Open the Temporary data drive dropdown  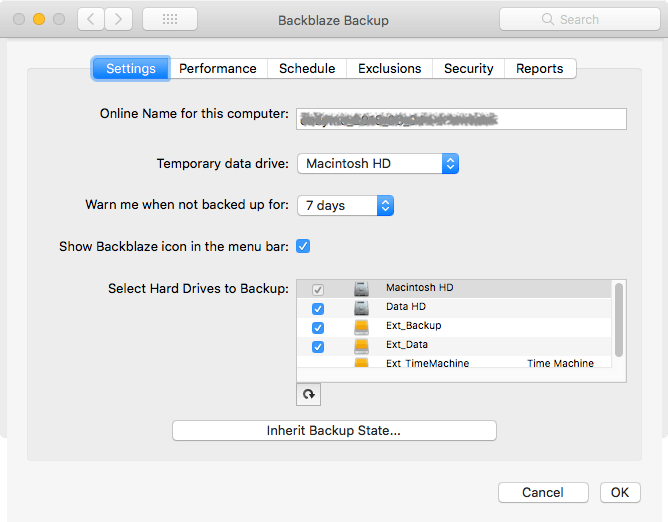click(378, 164)
